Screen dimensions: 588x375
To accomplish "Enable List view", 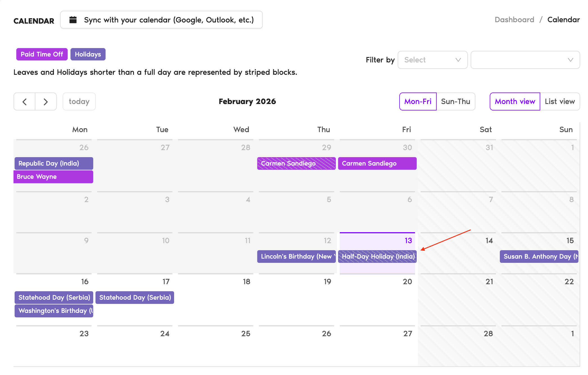I will click(560, 101).
